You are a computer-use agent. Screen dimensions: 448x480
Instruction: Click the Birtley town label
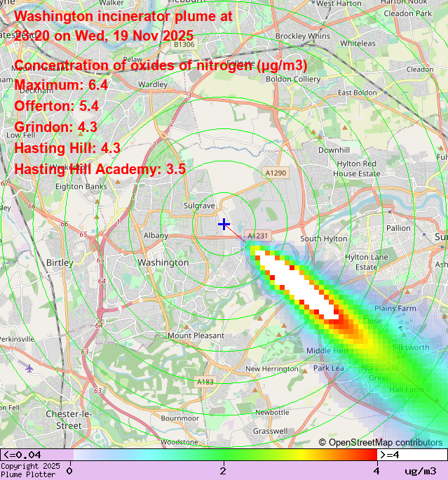click(59, 262)
